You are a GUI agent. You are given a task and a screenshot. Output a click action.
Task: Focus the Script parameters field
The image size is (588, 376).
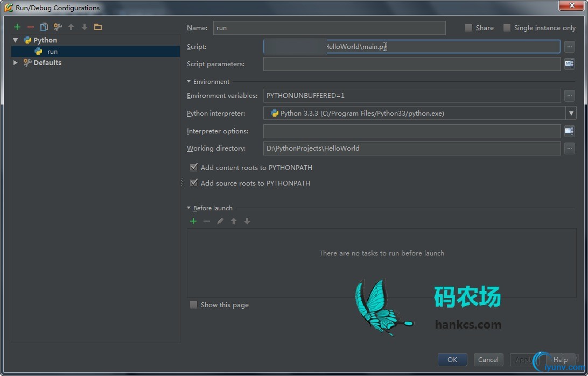412,64
